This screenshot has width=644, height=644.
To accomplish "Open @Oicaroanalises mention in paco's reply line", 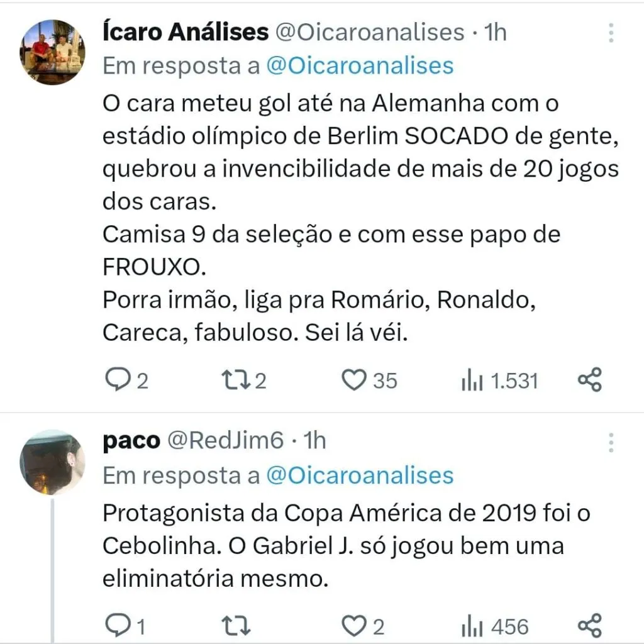I will point(360,475).
